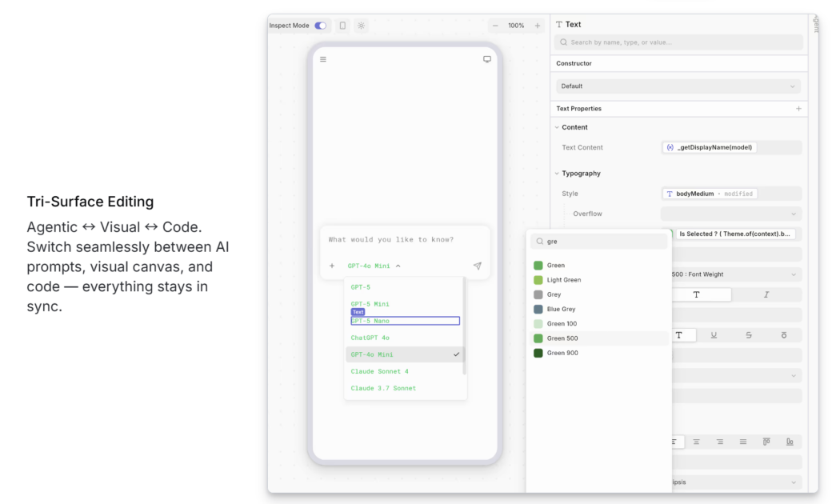Viewport: 832px width, 504px height.
Task: Toggle underline text decoration
Action: pos(714,335)
